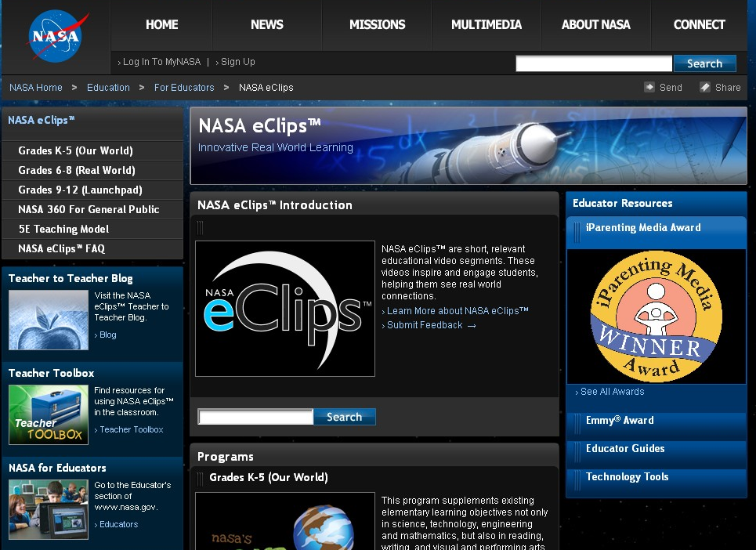
Task: Click the NASA meatball logo
Action: tap(56, 36)
